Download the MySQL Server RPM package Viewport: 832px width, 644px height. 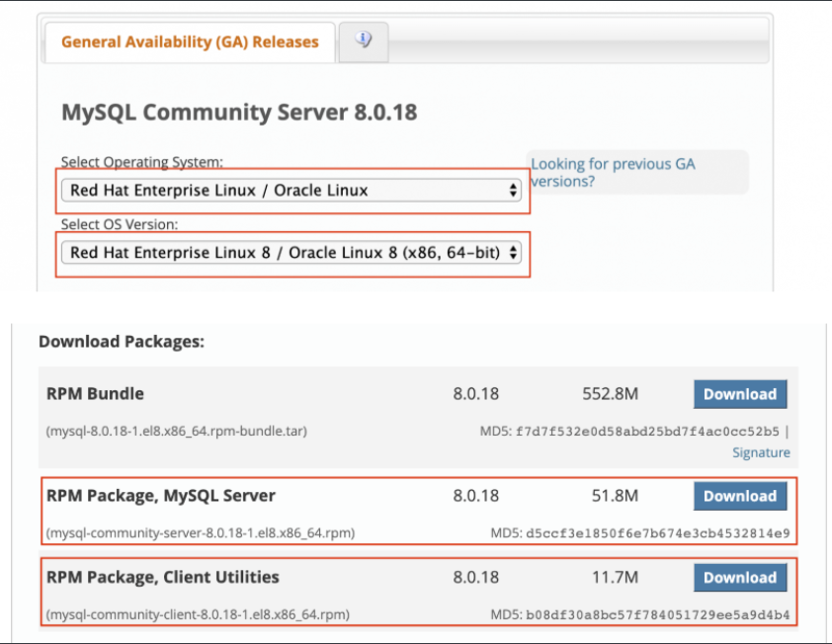(740, 496)
